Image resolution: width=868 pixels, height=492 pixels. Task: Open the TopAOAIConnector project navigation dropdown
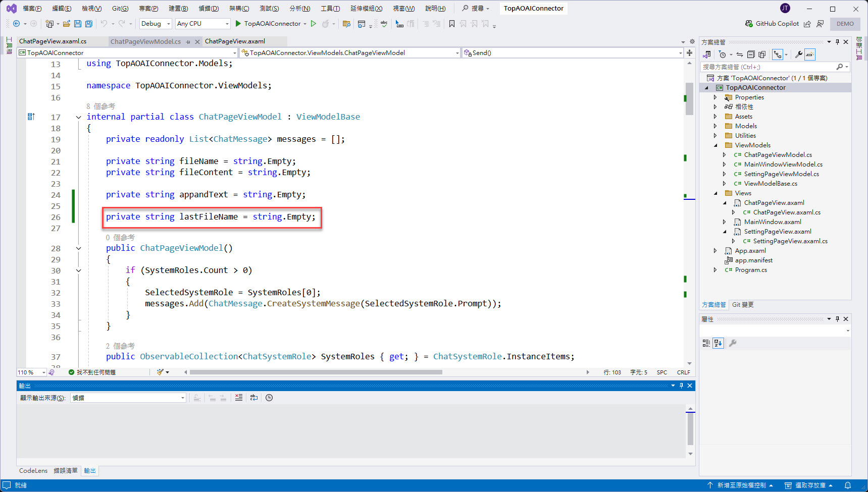[x=127, y=52]
